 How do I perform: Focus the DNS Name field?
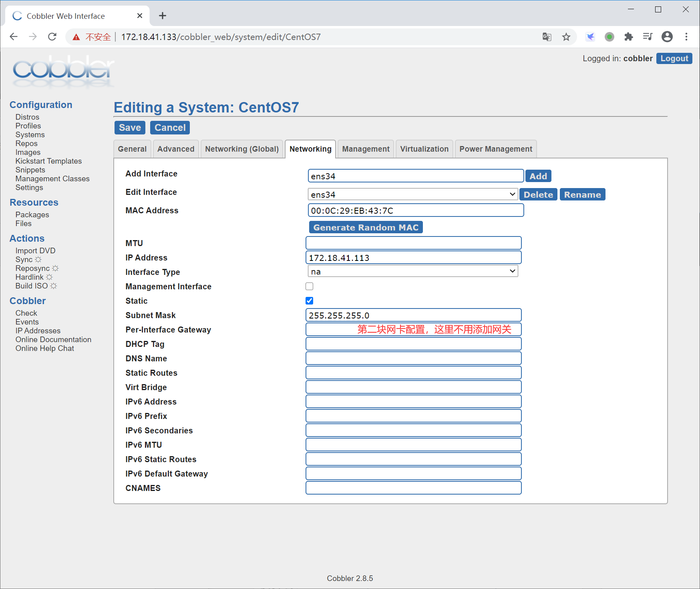tap(413, 359)
